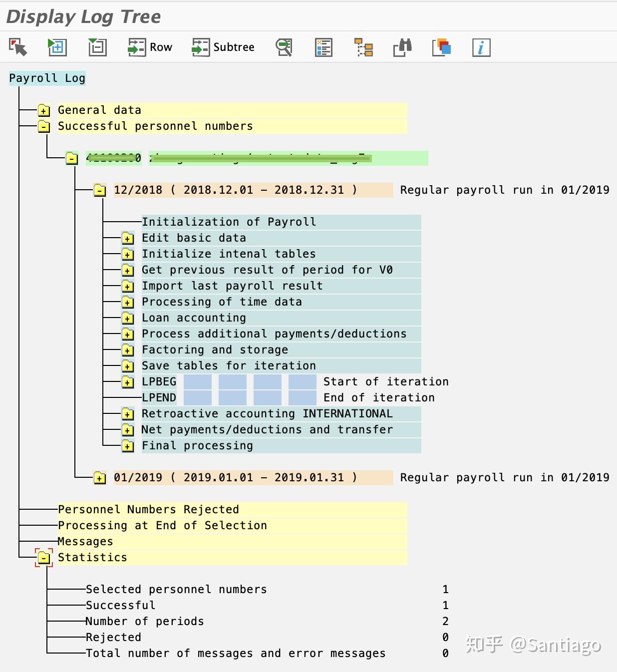Click the Find Next binoculars icon
This screenshot has width=617, height=672.
pyautogui.click(x=402, y=47)
